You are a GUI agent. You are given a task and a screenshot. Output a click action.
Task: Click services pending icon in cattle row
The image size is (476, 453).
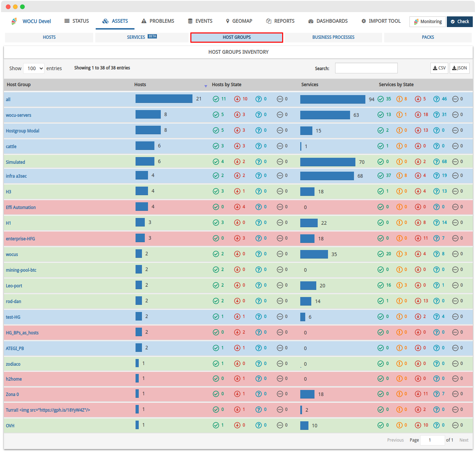tap(455, 146)
